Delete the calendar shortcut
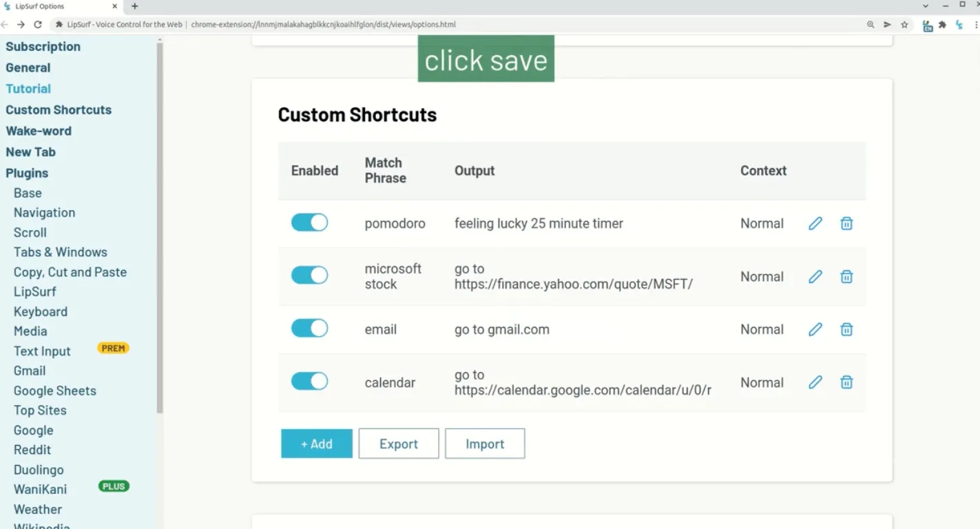Viewport: 980px width, 529px height. [x=846, y=382]
